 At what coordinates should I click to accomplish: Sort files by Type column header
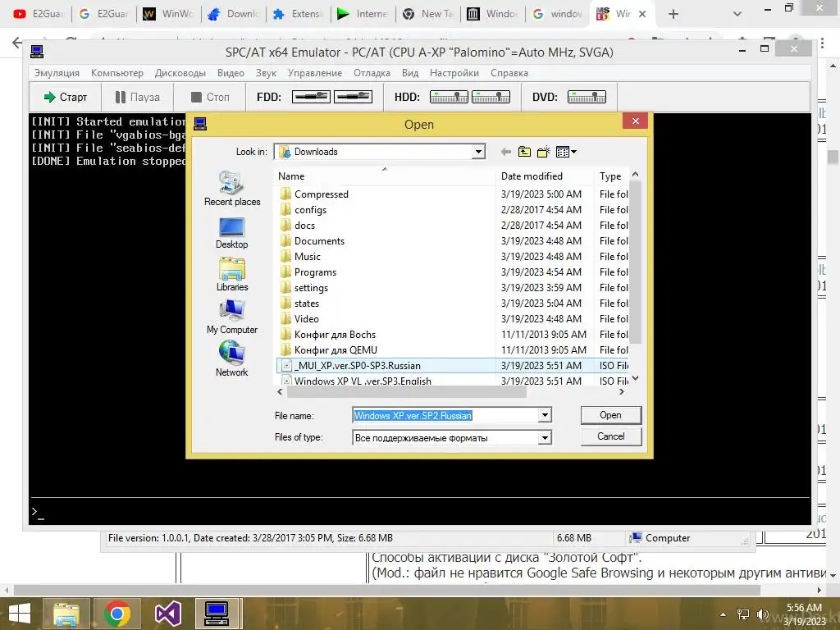pos(611,176)
